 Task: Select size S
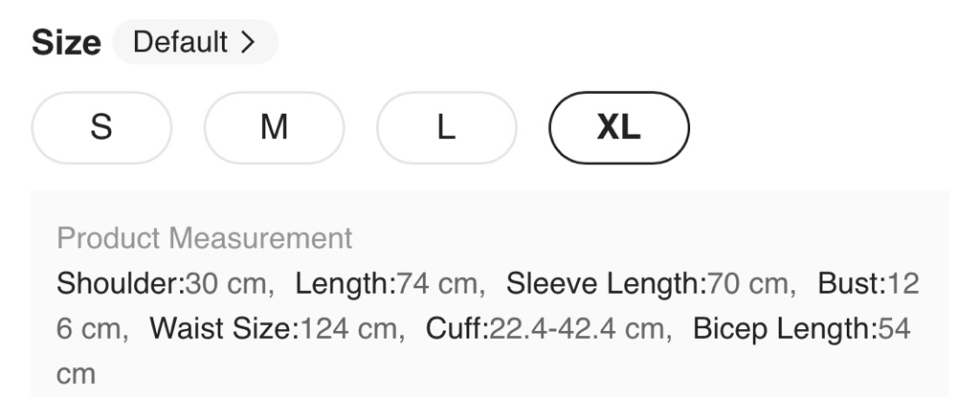coord(101,127)
